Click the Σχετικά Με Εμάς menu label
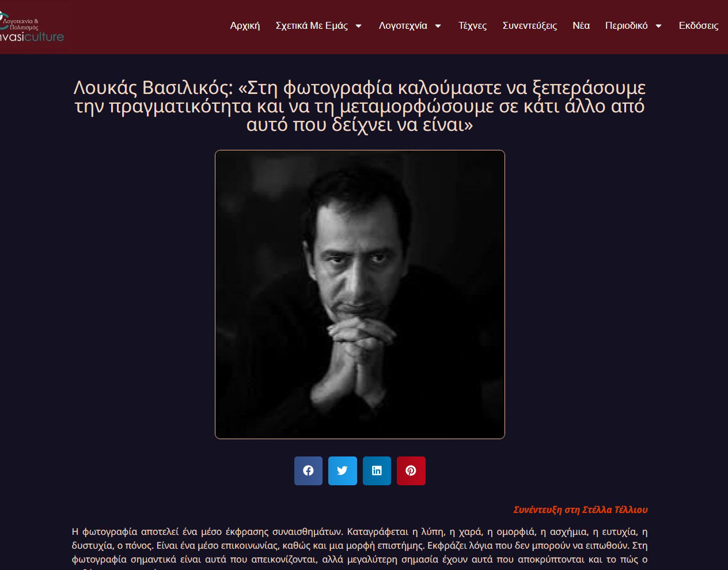728x570 pixels. pos(312,26)
